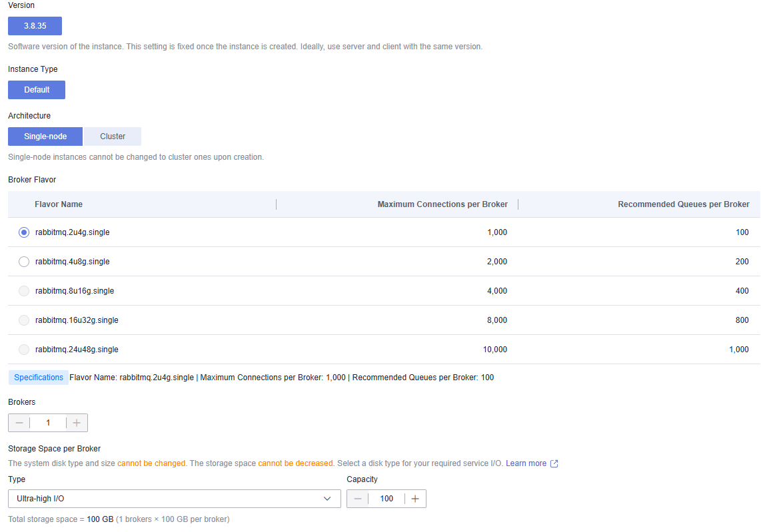
Task: Click the 8,000 connections cell
Action: pyautogui.click(x=497, y=320)
